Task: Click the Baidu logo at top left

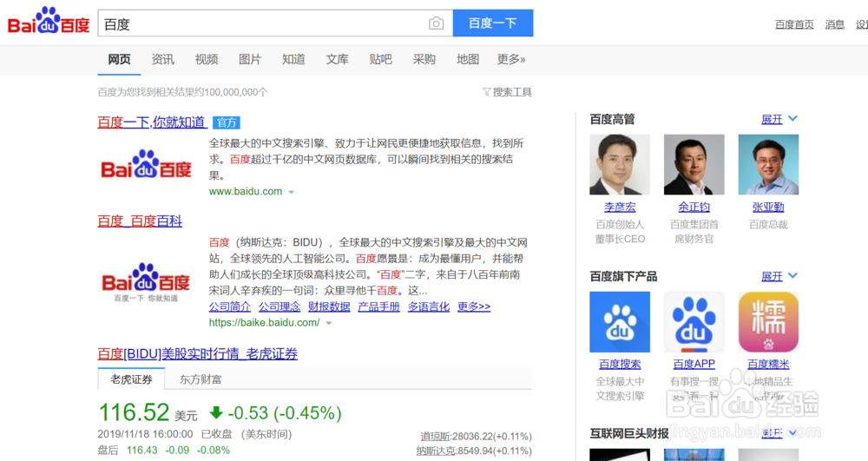Action: click(x=48, y=21)
